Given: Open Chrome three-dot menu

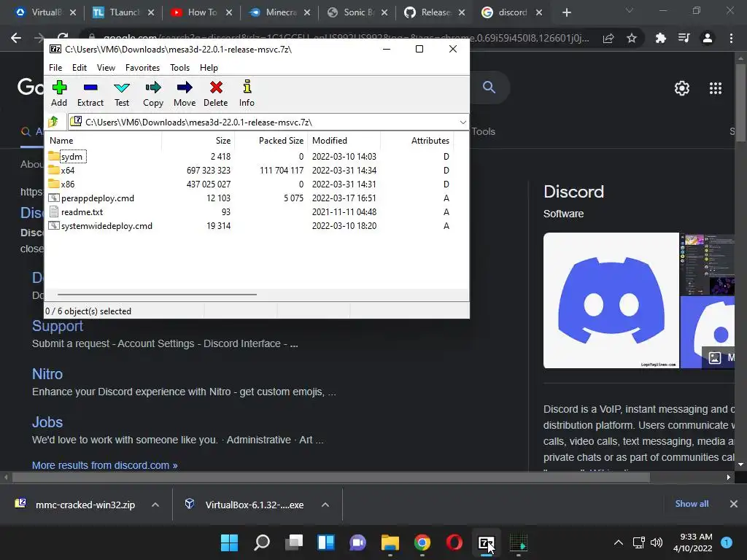Looking at the screenshot, I should 731,38.
